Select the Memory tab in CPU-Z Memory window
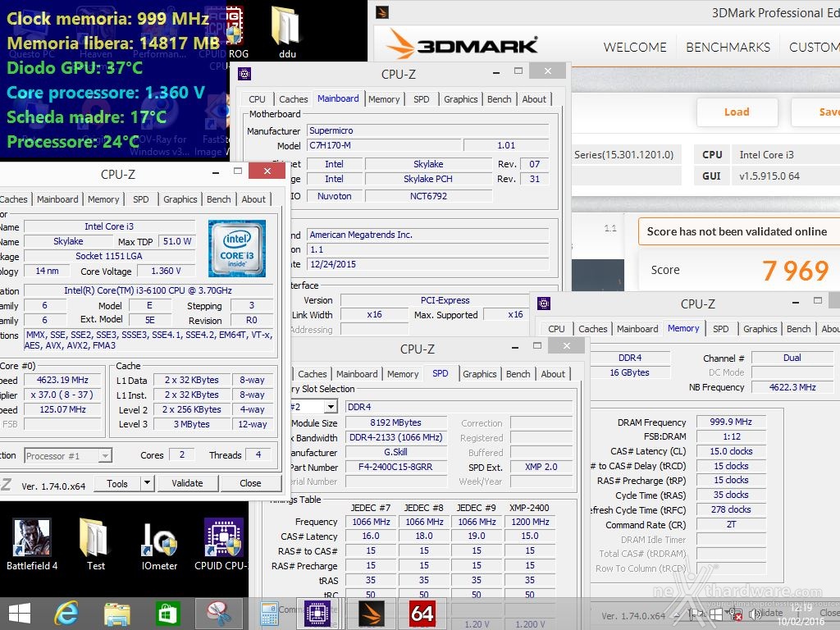Image resolution: width=840 pixels, height=630 pixels. coord(683,328)
